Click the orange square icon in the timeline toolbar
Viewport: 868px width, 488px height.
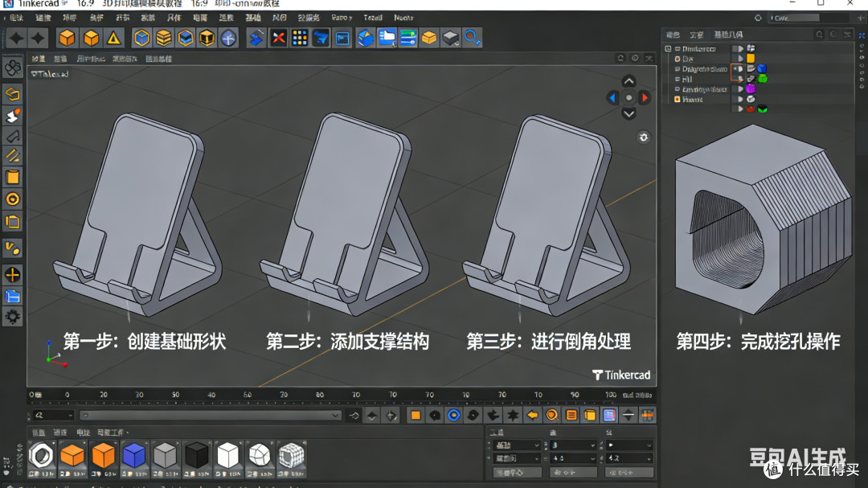[x=416, y=415]
